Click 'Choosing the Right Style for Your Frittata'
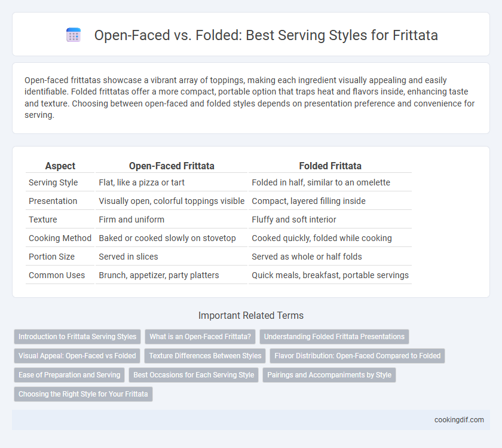Screen dimensions: 502x448 (x=83, y=394)
